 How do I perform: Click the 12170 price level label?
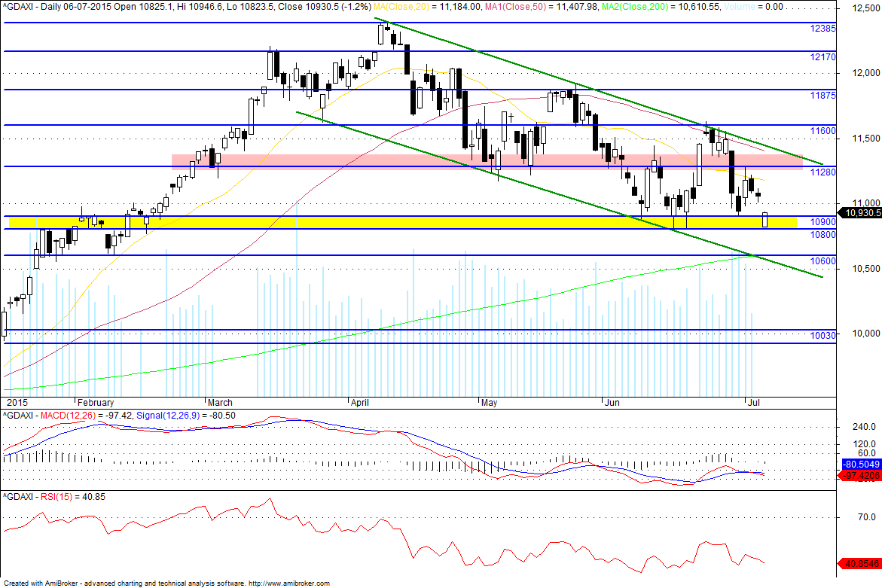coord(822,57)
